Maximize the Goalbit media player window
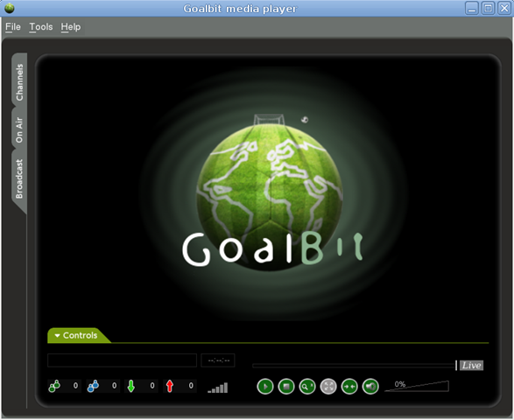The height and width of the screenshot is (420, 514). tap(488, 8)
